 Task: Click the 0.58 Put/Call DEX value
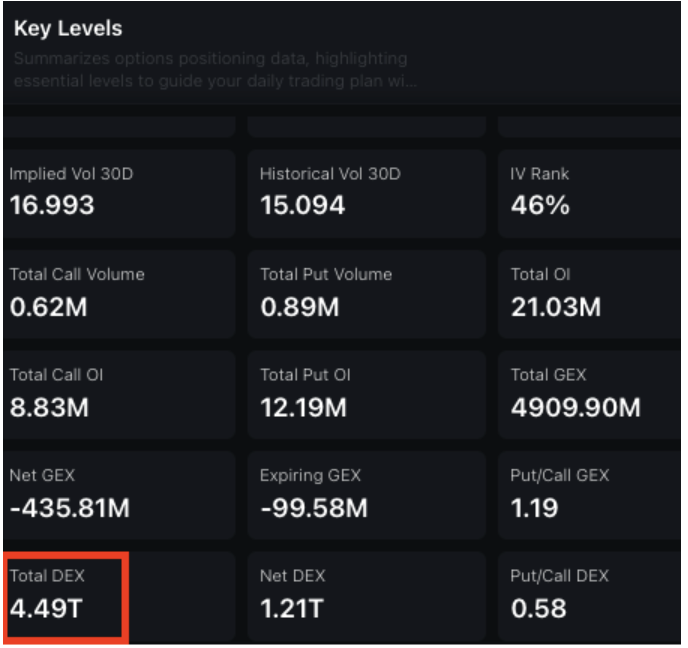tap(538, 609)
